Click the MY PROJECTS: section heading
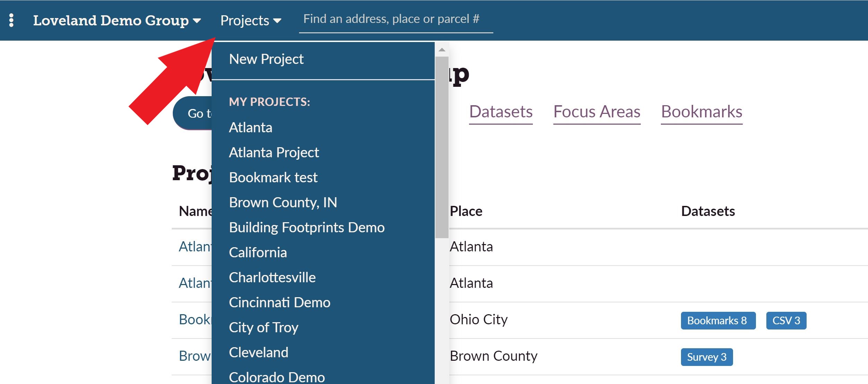 tap(270, 102)
